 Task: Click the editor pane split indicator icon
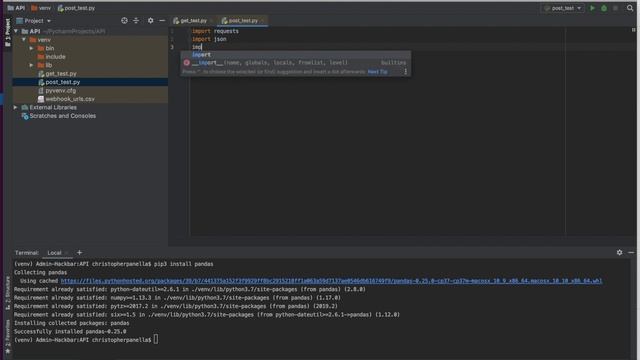click(633, 30)
